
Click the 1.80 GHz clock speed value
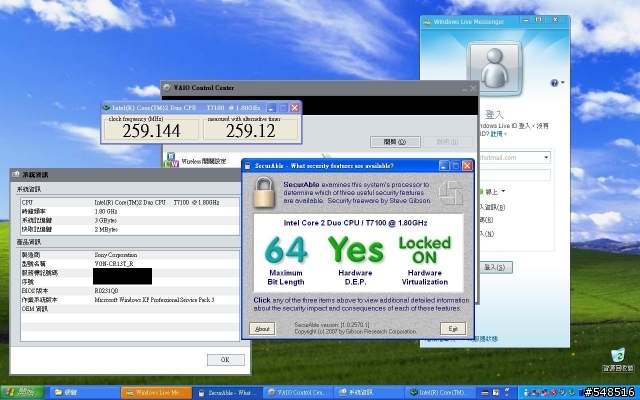point(106,211)
